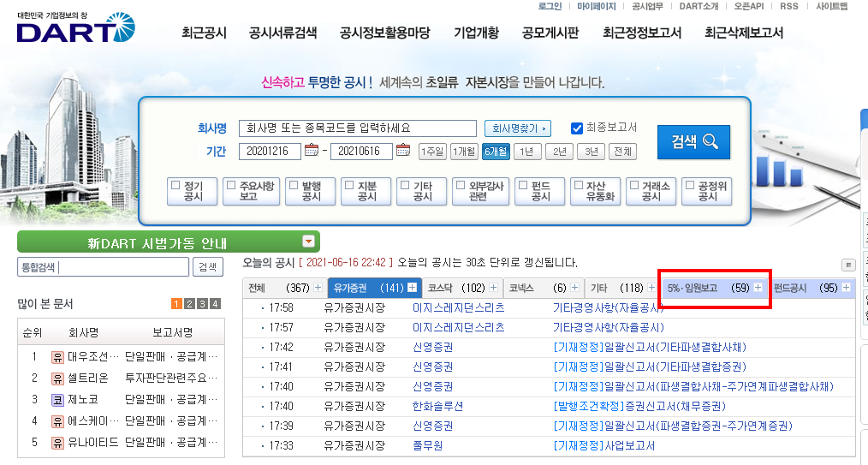
Task: Expand the 전체 tab plus icon
Action: coord(318,287)
